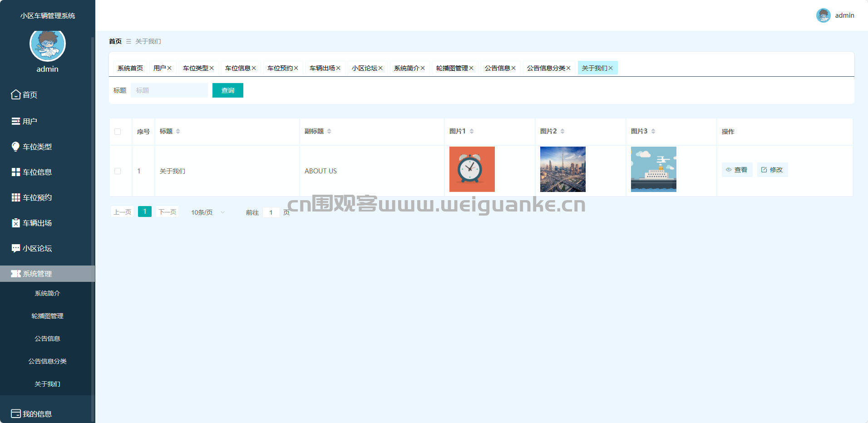Click the home icon in the sidebar
Image resolution: width=868 pixels, height=423 pixels.
(16, 94)
